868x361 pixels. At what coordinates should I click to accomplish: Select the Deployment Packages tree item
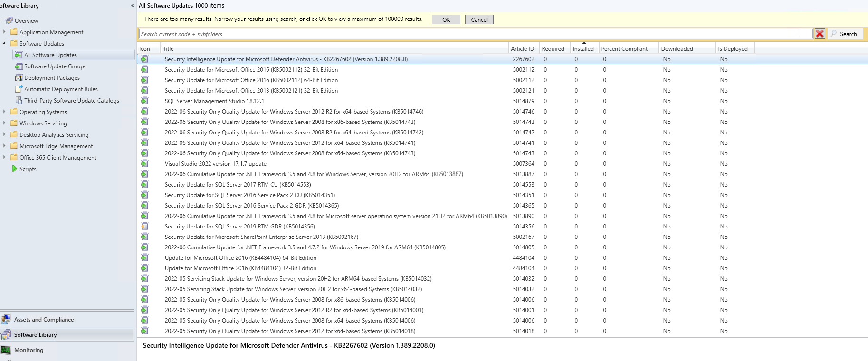coord(52,77)
